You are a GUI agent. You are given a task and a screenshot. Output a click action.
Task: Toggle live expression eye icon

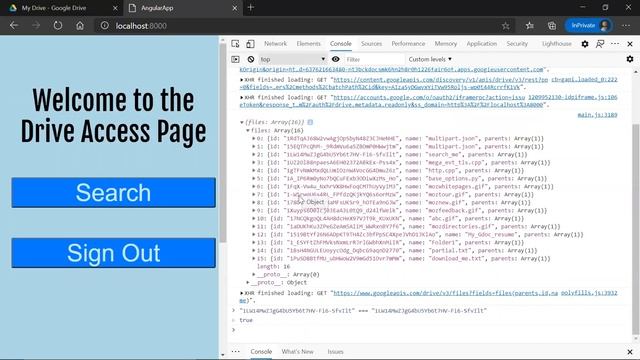click(x=336, y=59)
